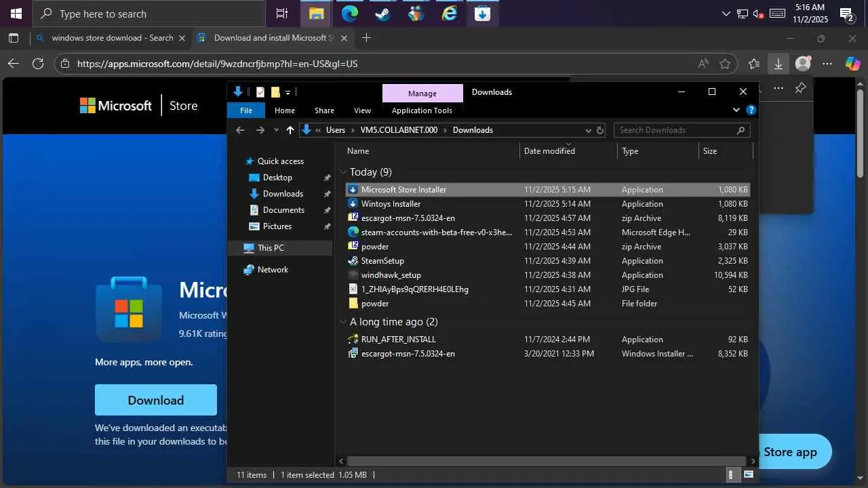Go back in File Explorer
Viewport: 868px width, 488px height.
click(x=240, y=130)
